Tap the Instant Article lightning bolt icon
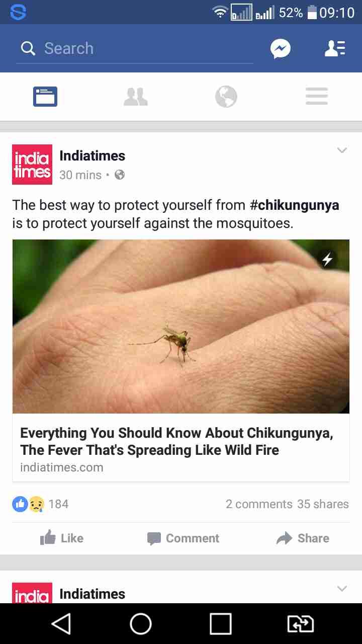Screen dimensions: 362x644 (x=327, y=260)
